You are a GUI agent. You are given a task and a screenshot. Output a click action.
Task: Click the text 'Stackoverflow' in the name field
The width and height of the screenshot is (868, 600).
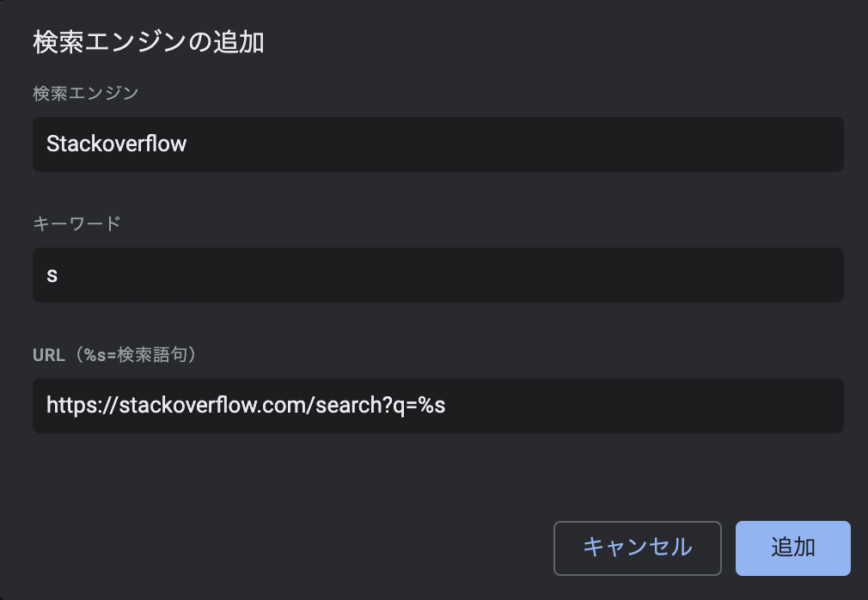click(x=118, y=144)
